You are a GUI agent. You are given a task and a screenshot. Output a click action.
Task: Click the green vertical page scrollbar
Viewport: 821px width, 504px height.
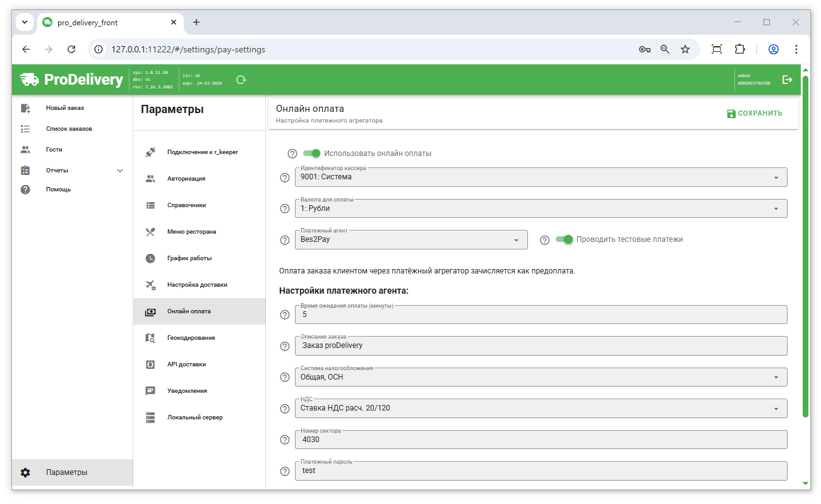point(805,246)
